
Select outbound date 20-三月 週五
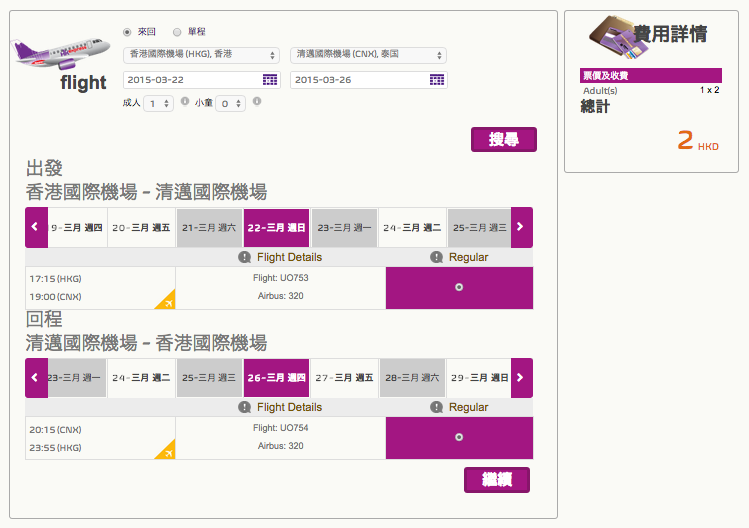(141, 227)
